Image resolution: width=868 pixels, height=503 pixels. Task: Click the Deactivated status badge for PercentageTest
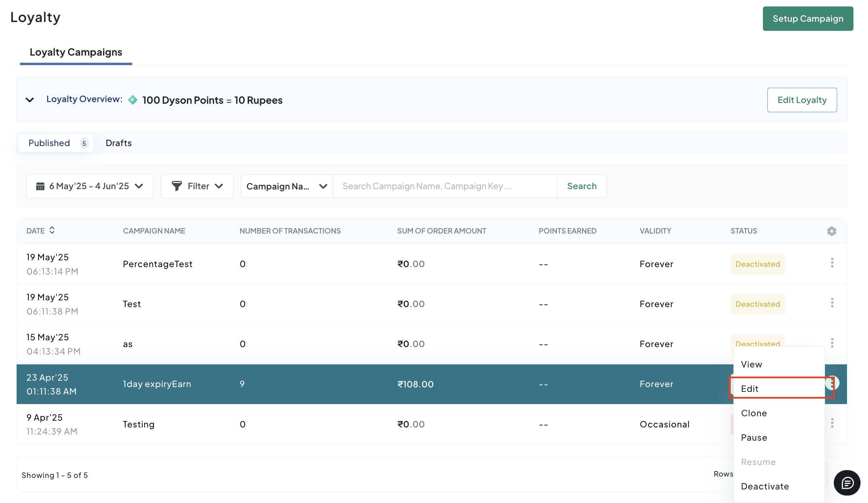758,264
